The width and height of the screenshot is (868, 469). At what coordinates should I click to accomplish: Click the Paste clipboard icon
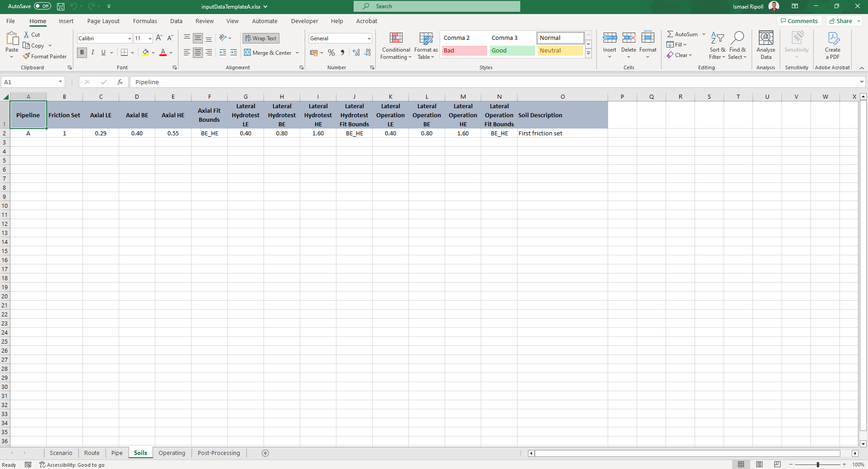12,38
